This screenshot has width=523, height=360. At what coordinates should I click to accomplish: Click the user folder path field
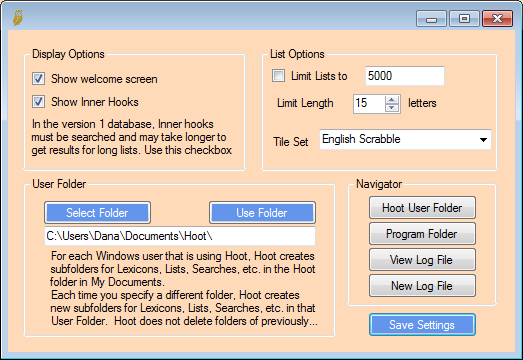click(x=180, y=236)
